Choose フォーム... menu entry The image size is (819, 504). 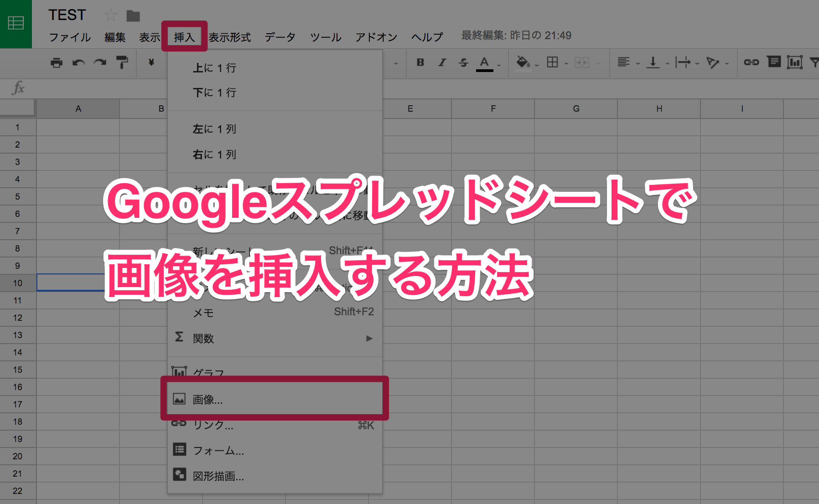[x=275, y=450]
